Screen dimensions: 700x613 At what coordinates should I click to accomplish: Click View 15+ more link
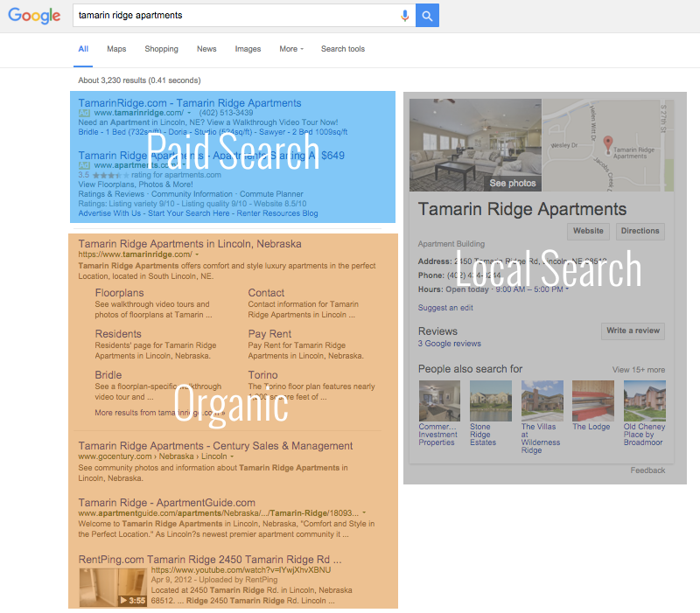[x=639, y=370]
